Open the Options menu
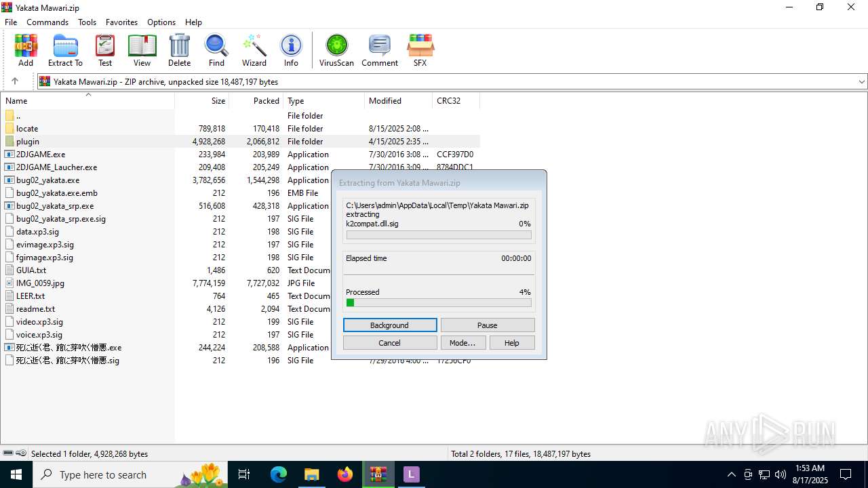868x488 pixels. click(161, 22)
